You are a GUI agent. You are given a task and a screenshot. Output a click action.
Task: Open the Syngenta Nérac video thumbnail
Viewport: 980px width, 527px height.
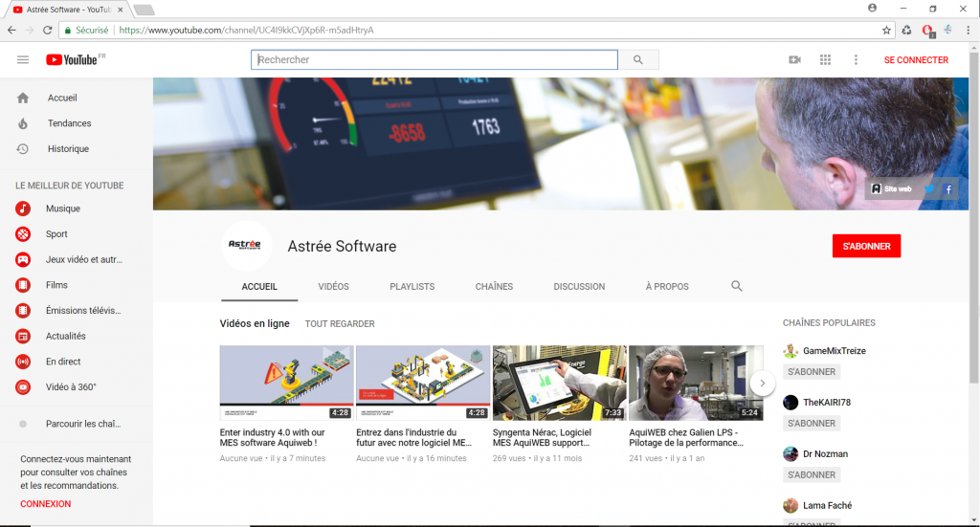(x=559, y=383)
